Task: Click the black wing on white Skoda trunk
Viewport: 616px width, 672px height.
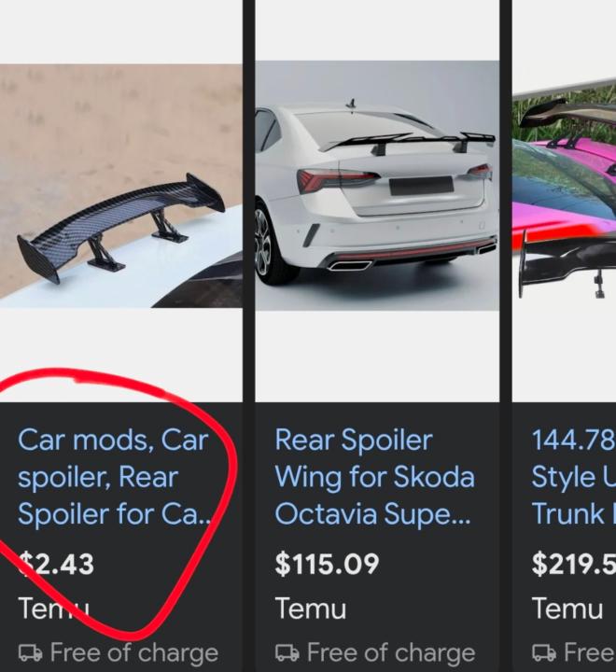Action: (408, 143)
